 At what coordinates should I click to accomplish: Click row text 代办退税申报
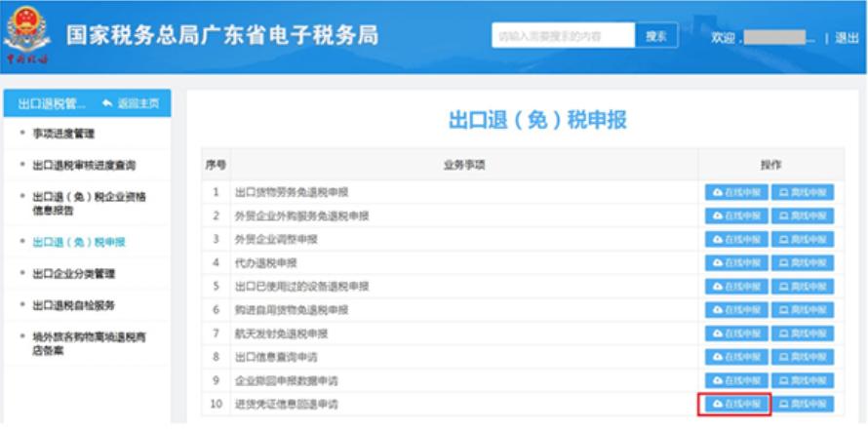pos(265,263)
